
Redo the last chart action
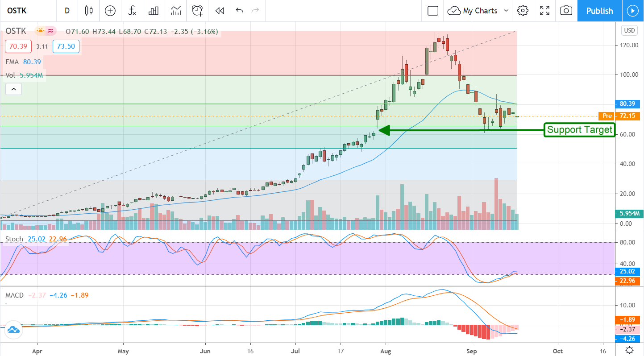pyautogui.click(x=255, y=11)
